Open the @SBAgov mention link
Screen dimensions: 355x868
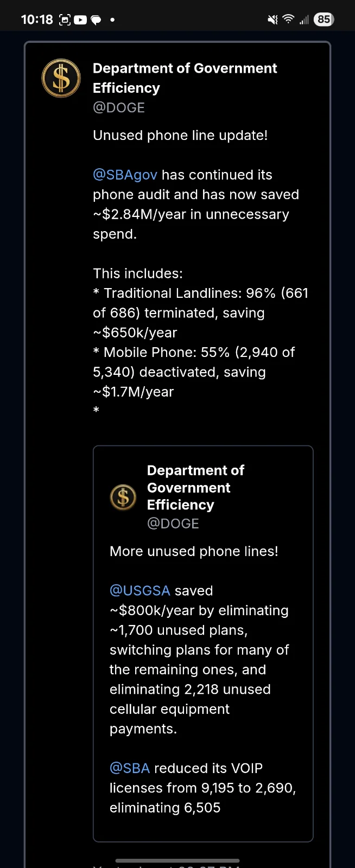(x=124, y=175)
